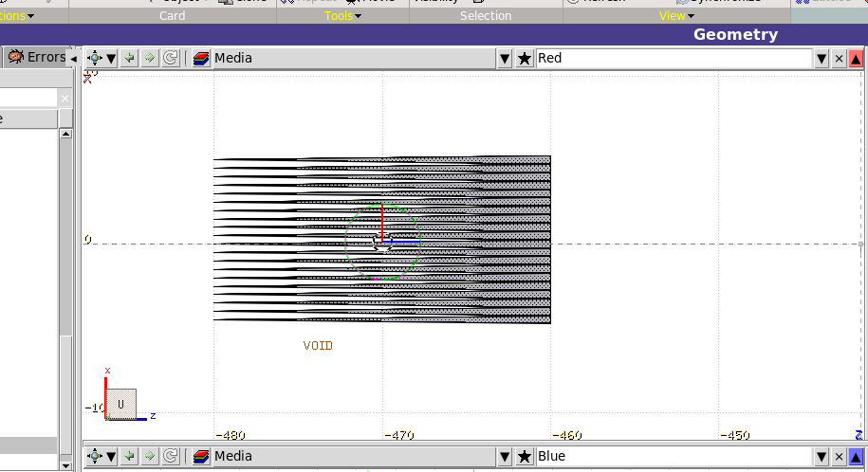Go to previous view in Red viewport

click(130, 58)
